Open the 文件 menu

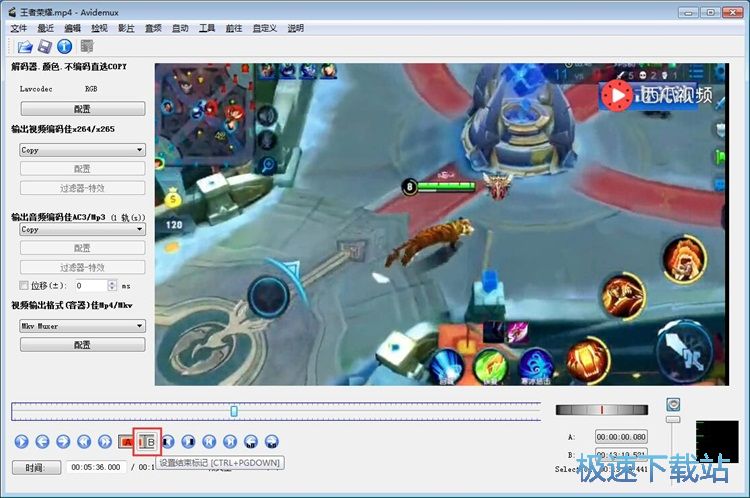click(x=19, y=28)
